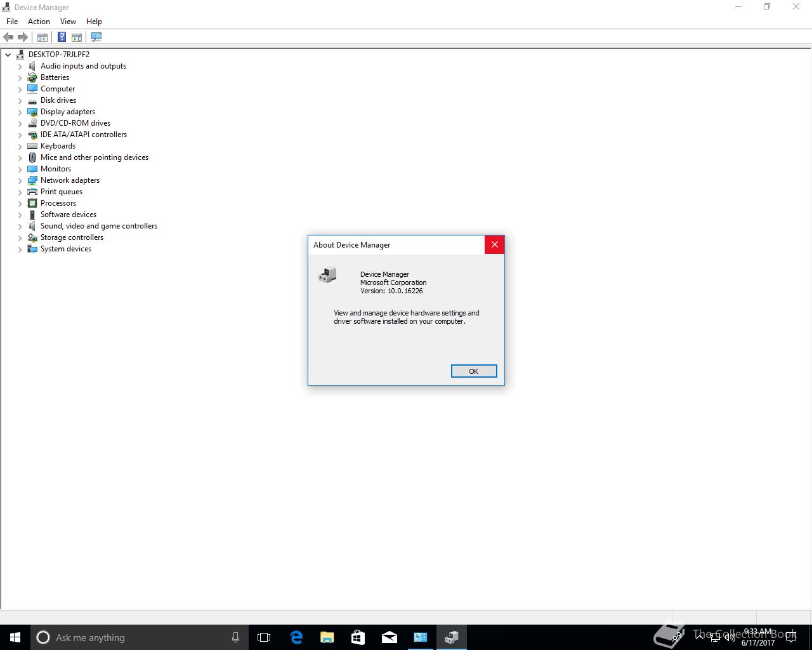Expand the Computer node
This screenshot has width=812, height=650.
20,89
